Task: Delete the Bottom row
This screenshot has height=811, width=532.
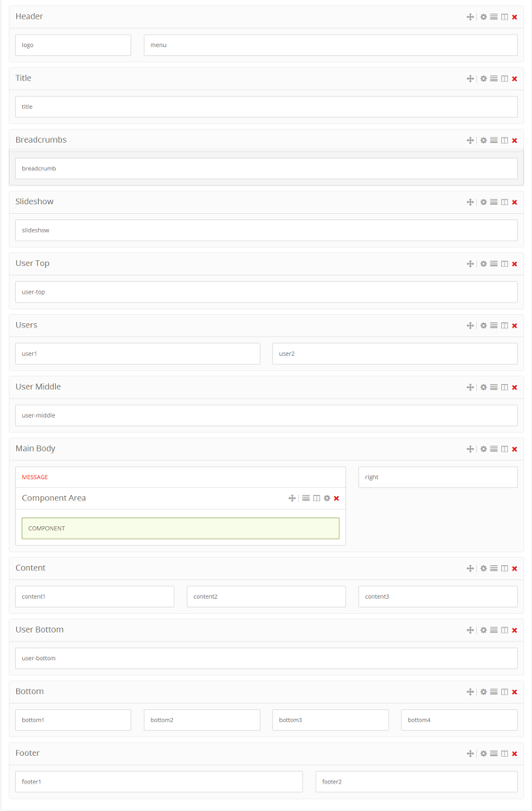Action: tap(514, 691)
